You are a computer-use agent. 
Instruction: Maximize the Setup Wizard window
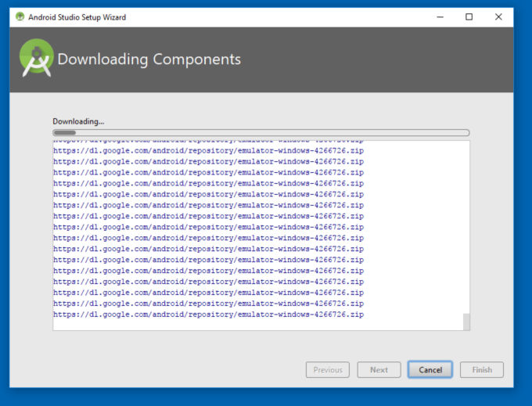[469, 17]
